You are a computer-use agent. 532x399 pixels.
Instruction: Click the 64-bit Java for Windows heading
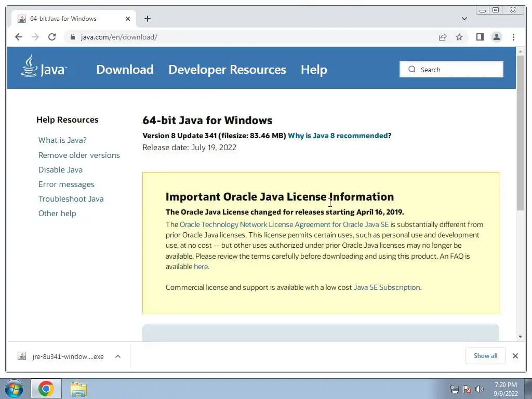pos(207,121)
